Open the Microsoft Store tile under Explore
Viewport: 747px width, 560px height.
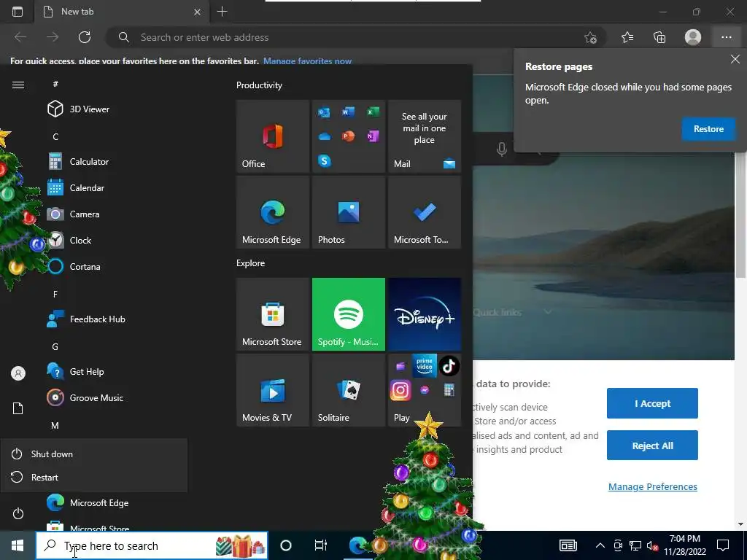click(x=273, y=314)
